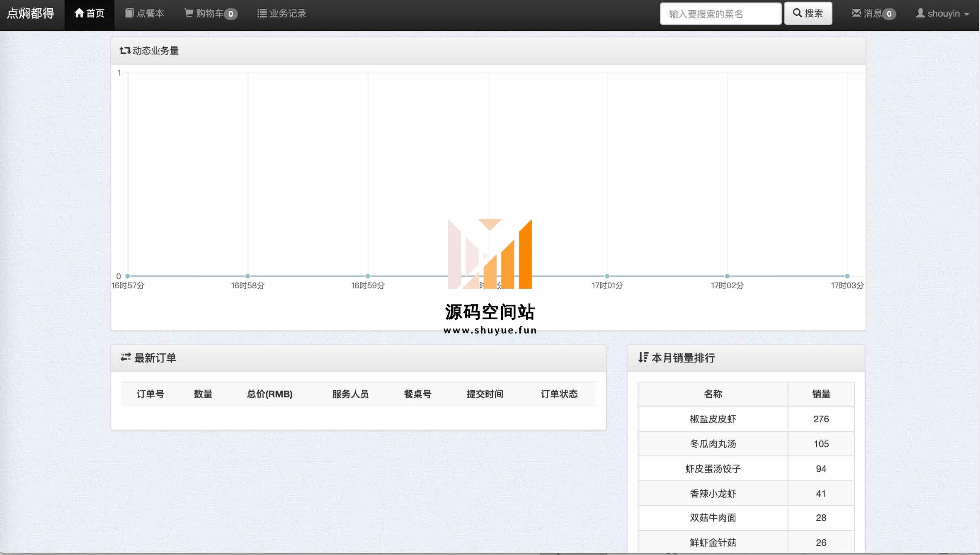Click the user avatar icon
The width and height of the screenshot is (980, 555).
[x=920, y=13]
